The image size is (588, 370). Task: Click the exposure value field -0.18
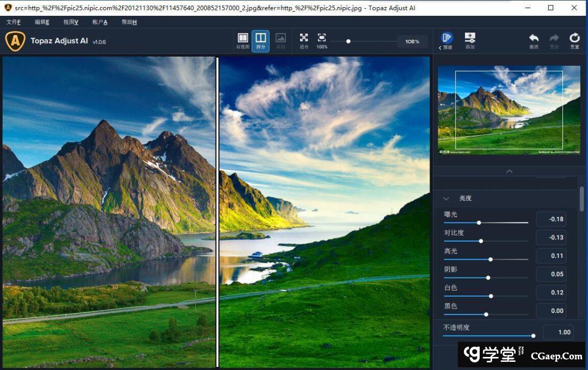[551, 219]
